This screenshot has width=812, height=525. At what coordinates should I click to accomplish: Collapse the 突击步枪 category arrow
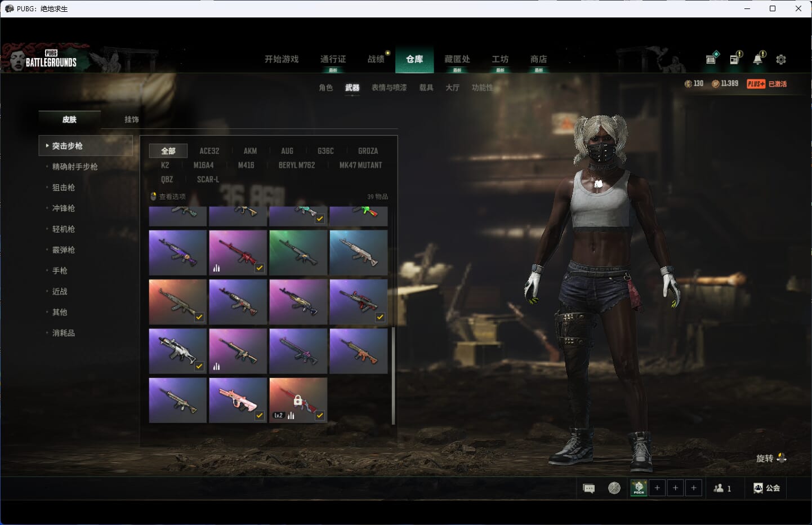coord(47,145)
